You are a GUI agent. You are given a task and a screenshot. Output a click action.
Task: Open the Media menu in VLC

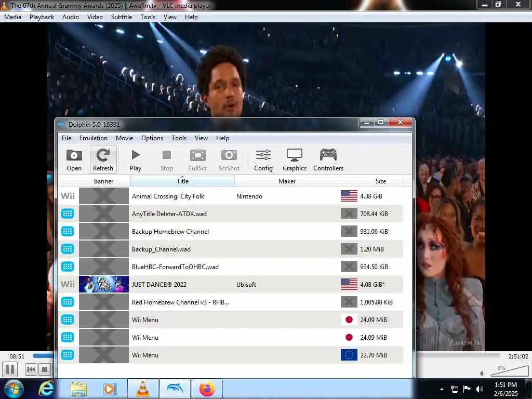click(12, 17)
